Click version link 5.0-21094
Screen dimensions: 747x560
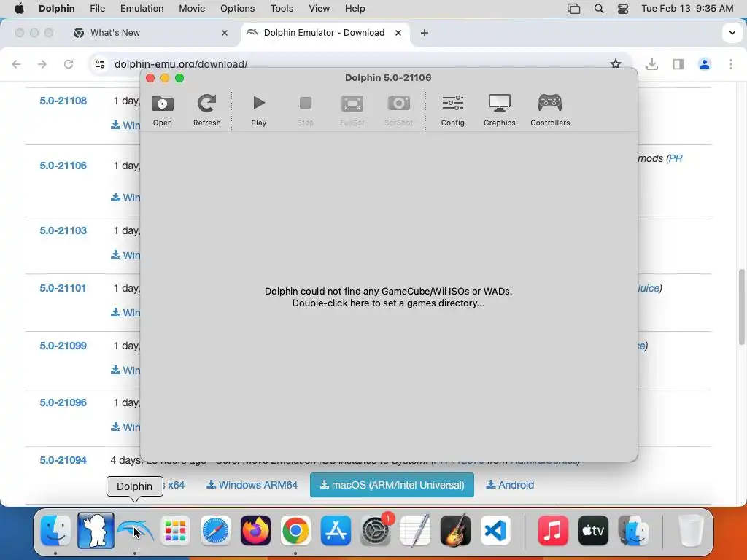pos(63,461)
